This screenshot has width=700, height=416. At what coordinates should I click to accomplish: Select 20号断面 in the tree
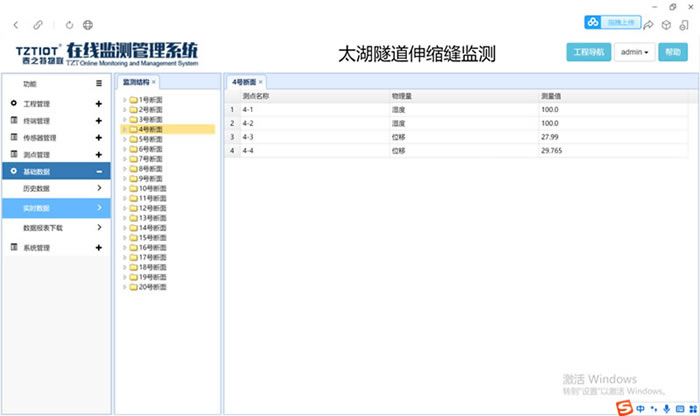point(152,286)
